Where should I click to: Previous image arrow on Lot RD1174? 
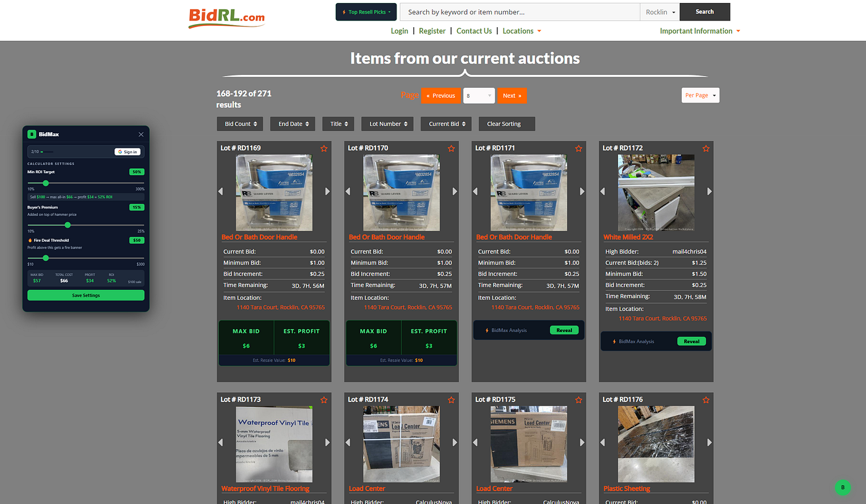[x=348, y=443]
